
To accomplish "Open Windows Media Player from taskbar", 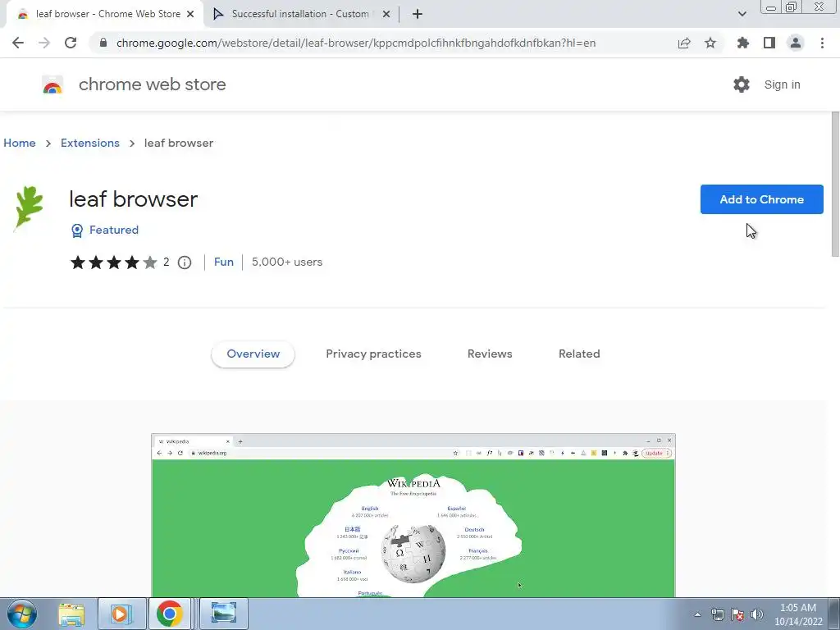I will tap(122, 614).
